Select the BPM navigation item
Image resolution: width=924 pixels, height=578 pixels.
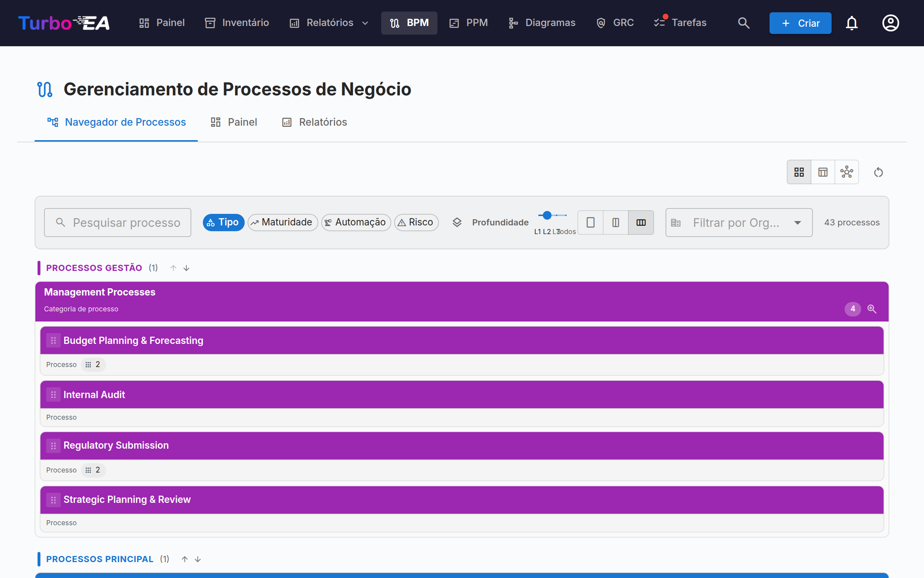coord(409,23)
